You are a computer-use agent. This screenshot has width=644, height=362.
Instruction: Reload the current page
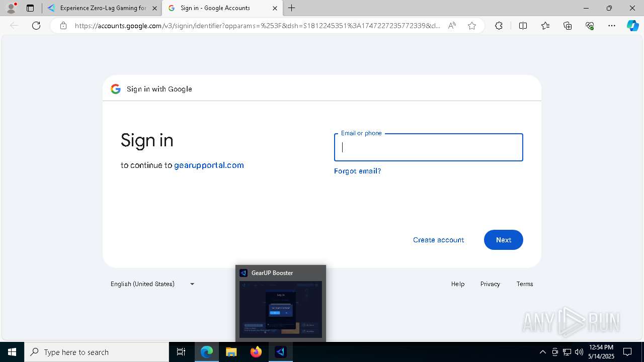pyautogui.click(x=36, y=26)
